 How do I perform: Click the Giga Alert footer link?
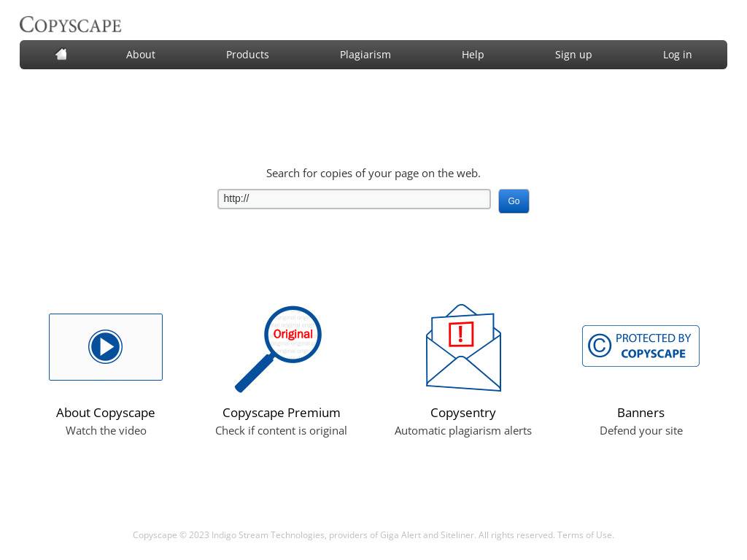click(401, 534)
